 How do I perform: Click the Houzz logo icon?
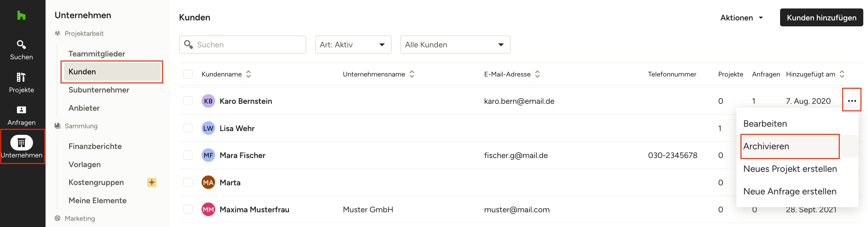coord(21,15)
